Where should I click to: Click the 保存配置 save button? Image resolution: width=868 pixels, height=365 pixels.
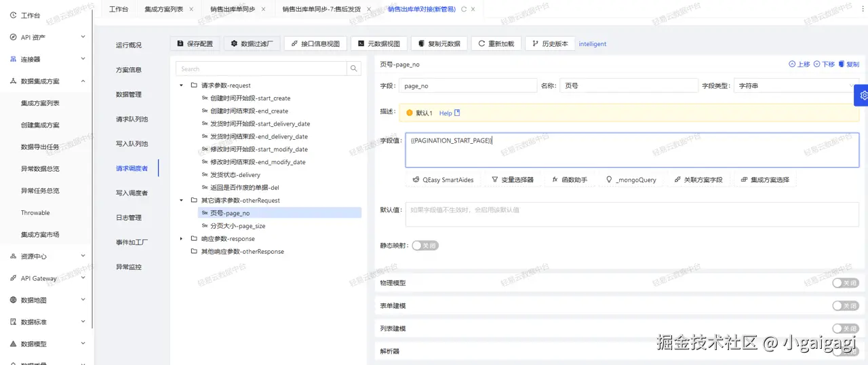[x=195, y=43]
